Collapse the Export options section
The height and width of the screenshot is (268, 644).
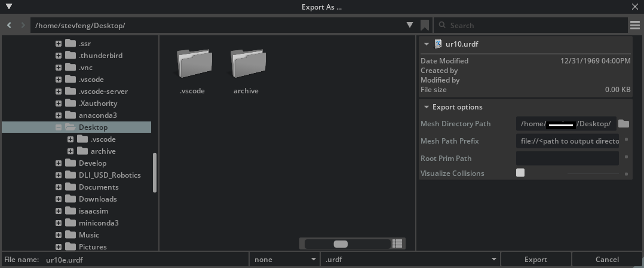[x=426, y=107]
